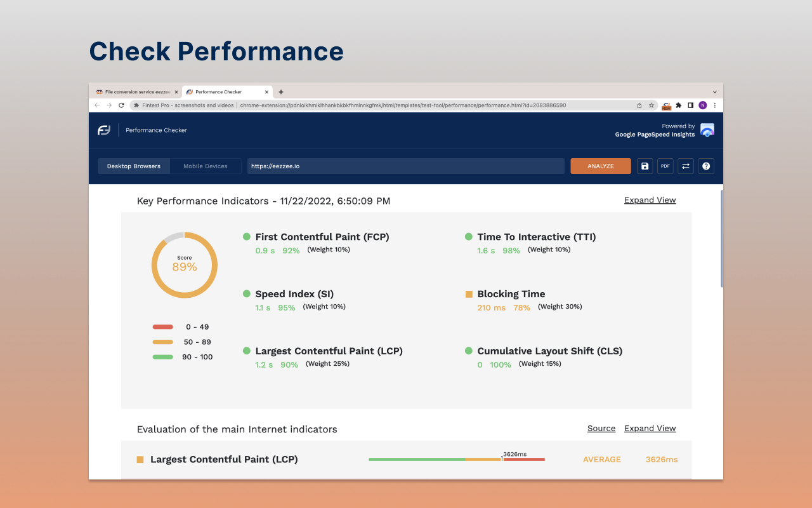812x508 pixels.
Task: Expand View for main Internet indicators
Action: (650, 429)
